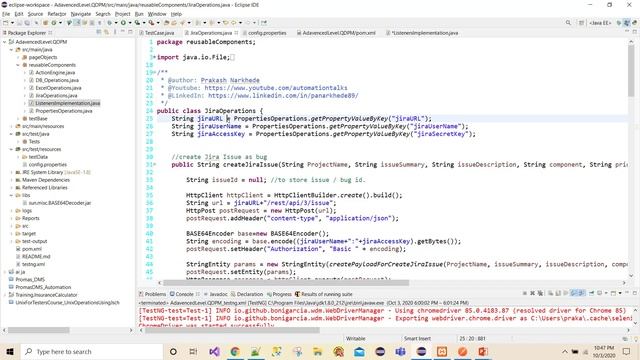Open PowerPoint from the taskbar
The image size is (640, 360).
point(483,351)
